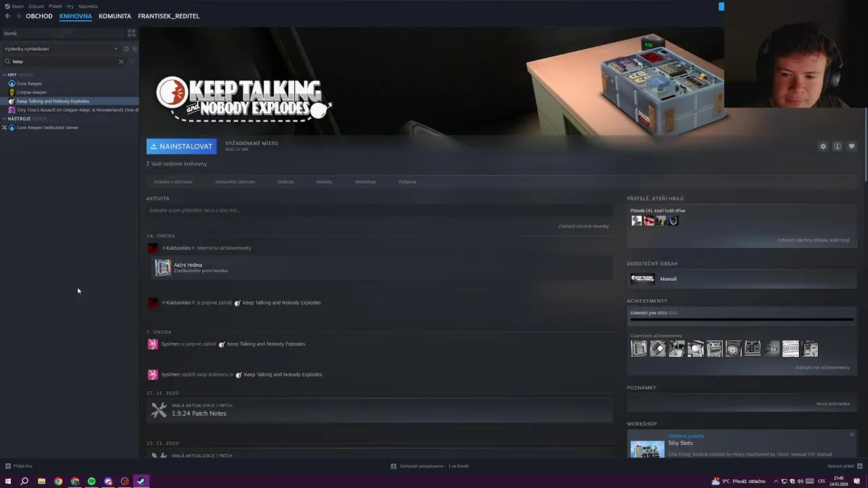This screenshot has width=868, height=488.
Task: Open first locked achievement icon
Action: 639,349
